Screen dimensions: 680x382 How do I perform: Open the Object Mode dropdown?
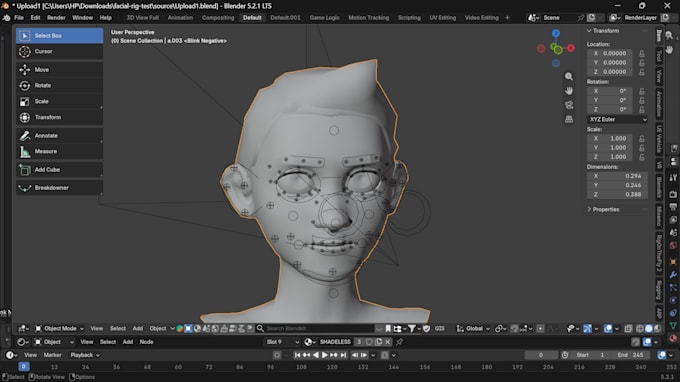(x=59, y=329)
